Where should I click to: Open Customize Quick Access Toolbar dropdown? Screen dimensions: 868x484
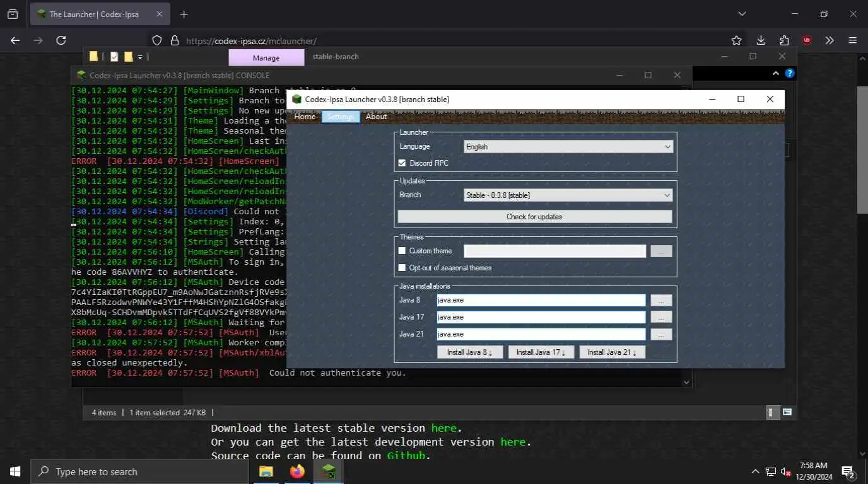point(140,57)
